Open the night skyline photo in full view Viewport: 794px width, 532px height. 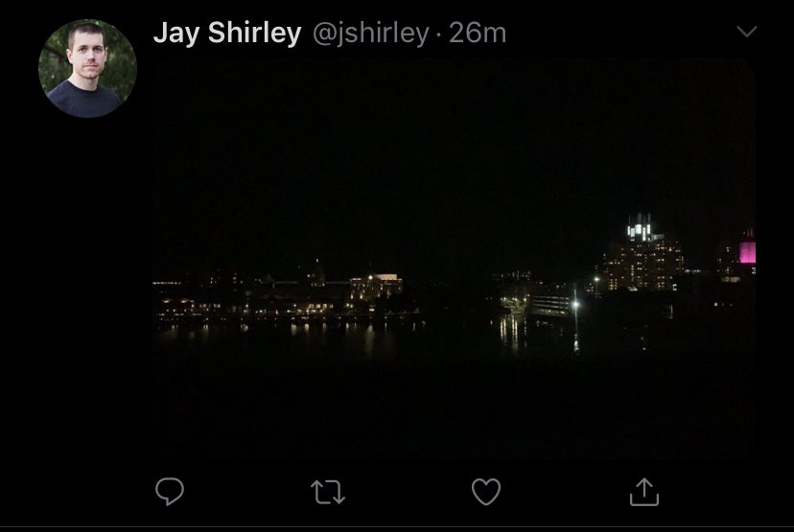(454, 259)
